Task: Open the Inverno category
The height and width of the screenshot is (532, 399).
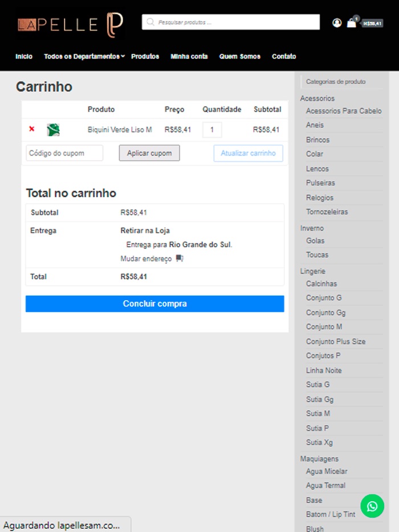Action: click(312, 228)
